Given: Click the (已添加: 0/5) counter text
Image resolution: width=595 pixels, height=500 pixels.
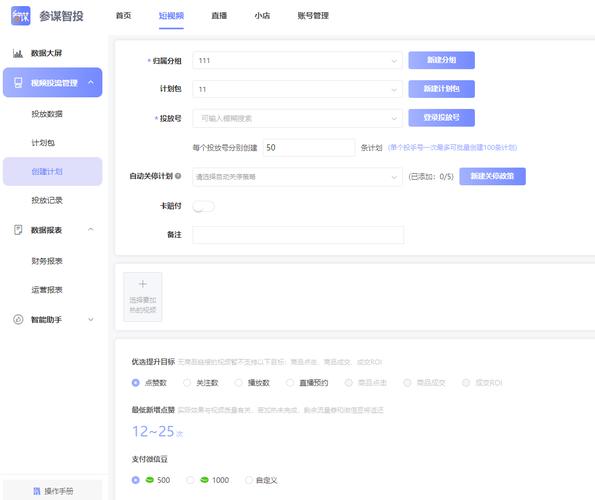Looking at the screenshot, I should click(x=431, y=176).
